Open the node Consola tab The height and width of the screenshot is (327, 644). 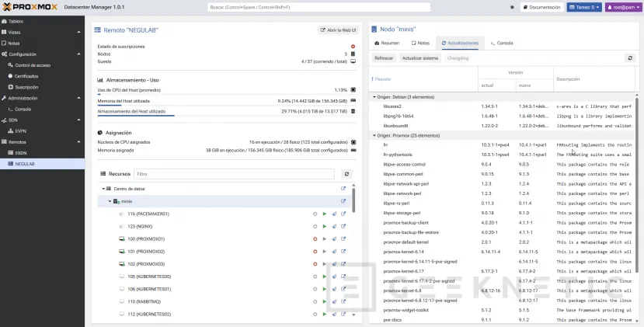(x=502, y=43)
